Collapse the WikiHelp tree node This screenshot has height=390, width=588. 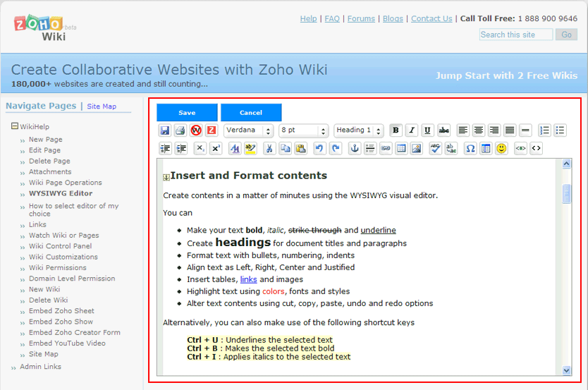[15, 126]
